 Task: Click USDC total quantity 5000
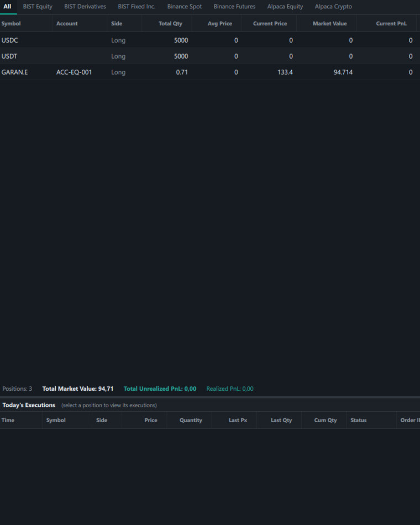pos(181,40)
